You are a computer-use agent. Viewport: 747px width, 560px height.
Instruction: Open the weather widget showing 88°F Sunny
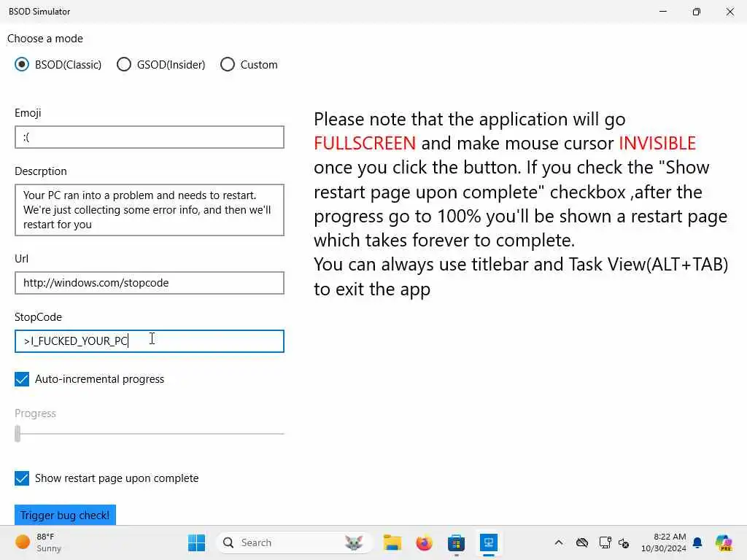click(38, 542)
